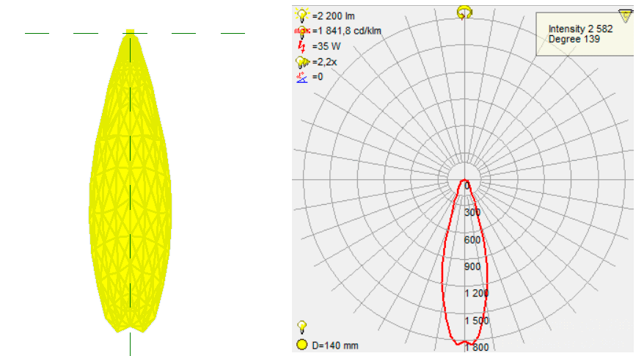Select the =2 200 lm value
The width and height of the screenshot is (644, 356).
(x=333, y=16)
